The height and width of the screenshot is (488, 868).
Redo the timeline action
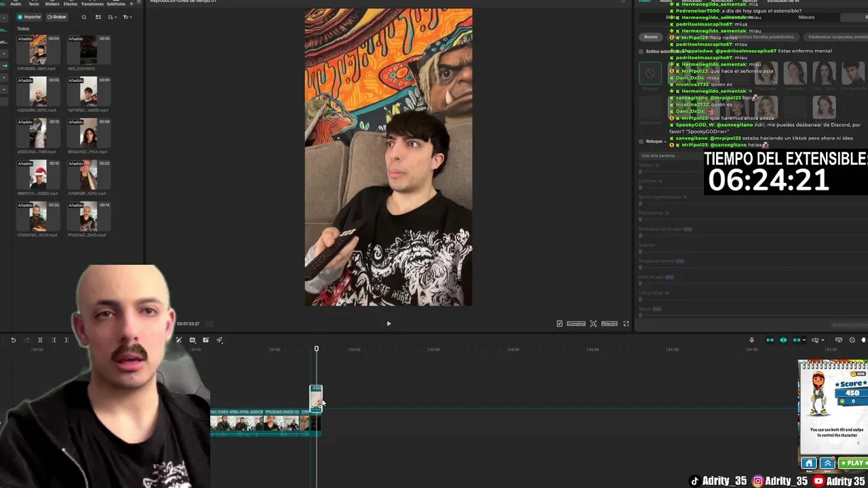[26, 340]
